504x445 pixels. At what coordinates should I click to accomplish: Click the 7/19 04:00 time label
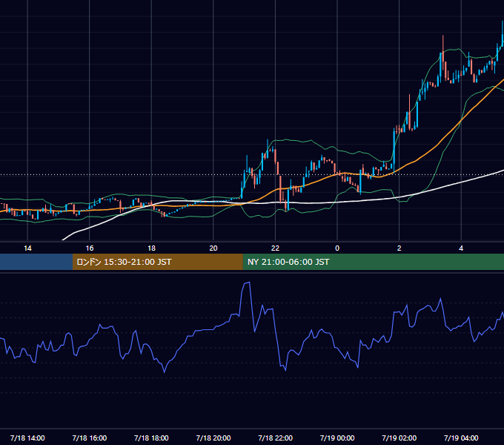(x=461, y=438)
